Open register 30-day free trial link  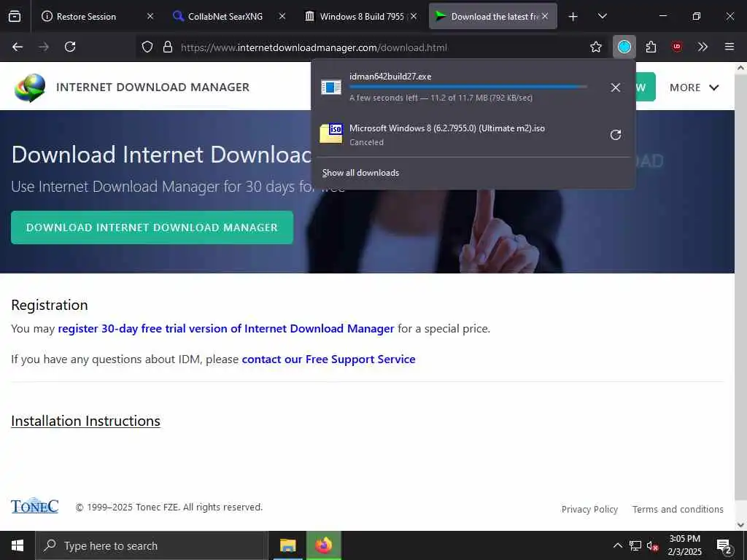[226, 329]
